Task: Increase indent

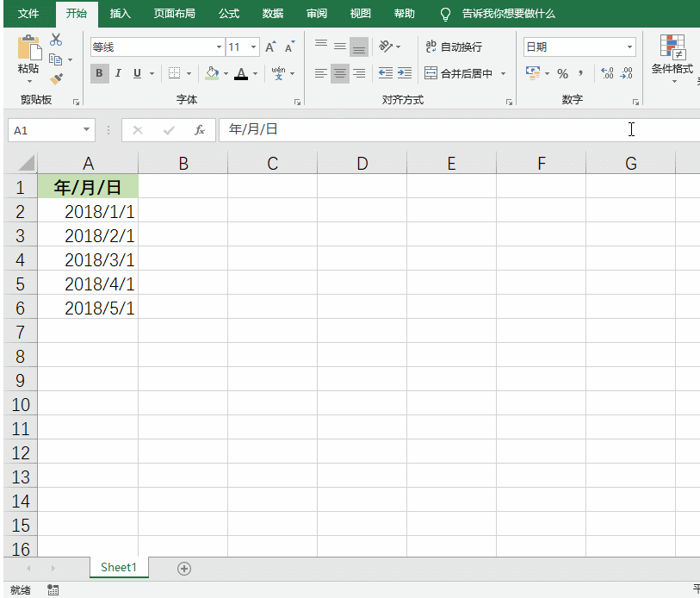Action: pyautogui.click(x=405, y=73)
